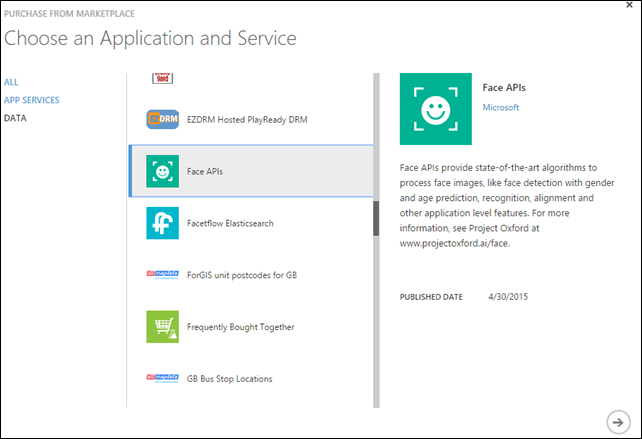The width and height of the screenshot is (642, 439).
Task: Select the DATA category
Action: click(15, 118)
